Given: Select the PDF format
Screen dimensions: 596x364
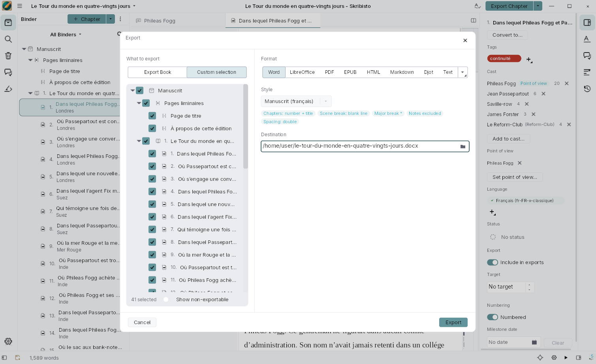Looking at the screenshot, I should click(x=329, y=72).
